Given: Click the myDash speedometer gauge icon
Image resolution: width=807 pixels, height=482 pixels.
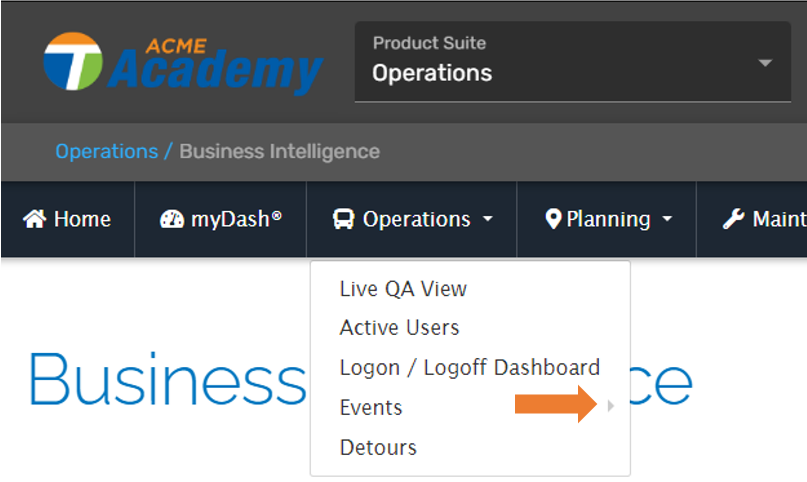Looking at the screenshot, I should 172,219.
